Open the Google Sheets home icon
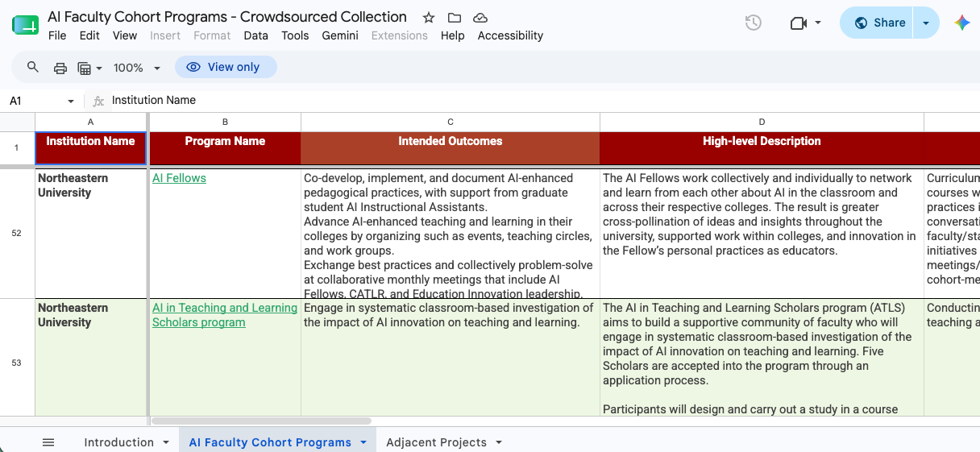980x452 pixels. (x=25, y=25)
